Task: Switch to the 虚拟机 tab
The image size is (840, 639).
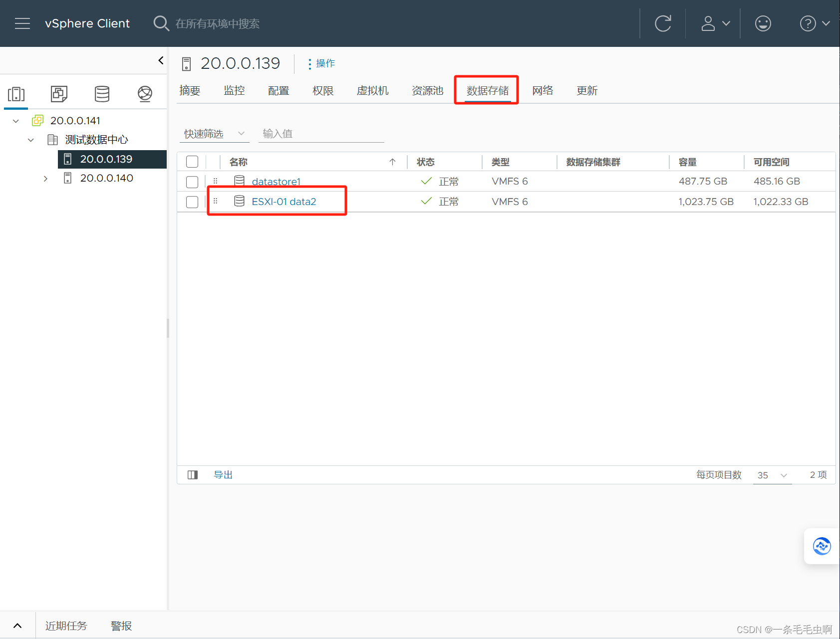Action: pyautogui.click(x=372, y=90)
